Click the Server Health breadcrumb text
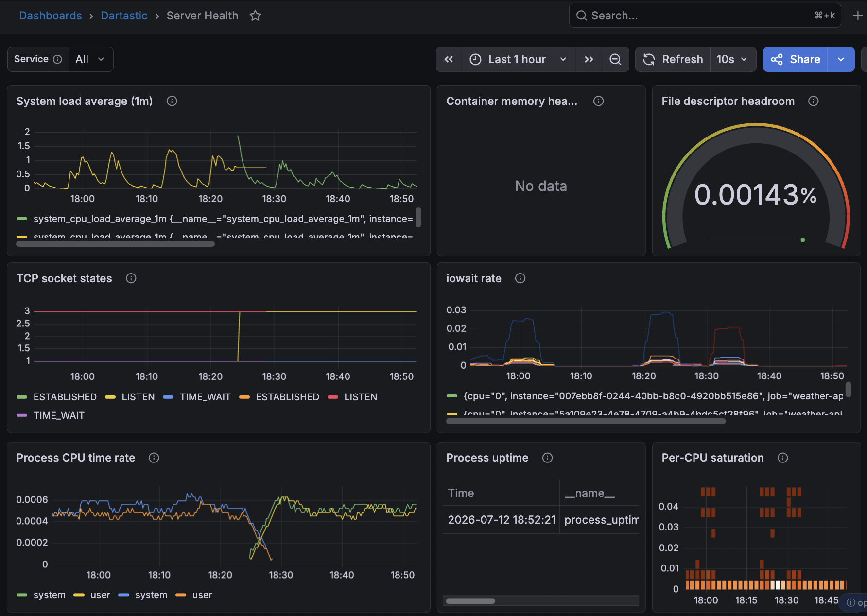 click(203, 16)
